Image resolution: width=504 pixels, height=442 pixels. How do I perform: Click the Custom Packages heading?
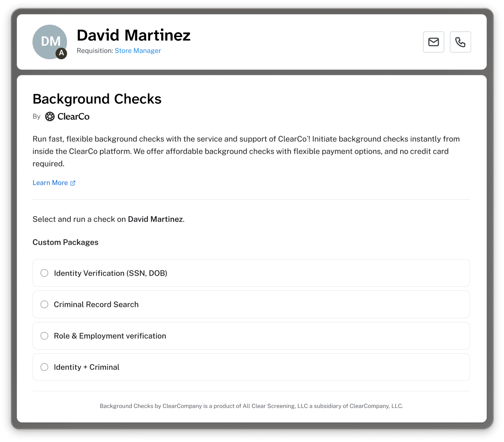click(x=65, y=242)
